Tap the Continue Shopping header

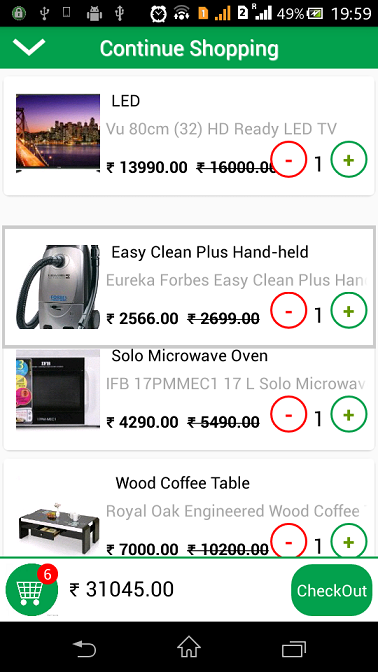click(189, 48)
